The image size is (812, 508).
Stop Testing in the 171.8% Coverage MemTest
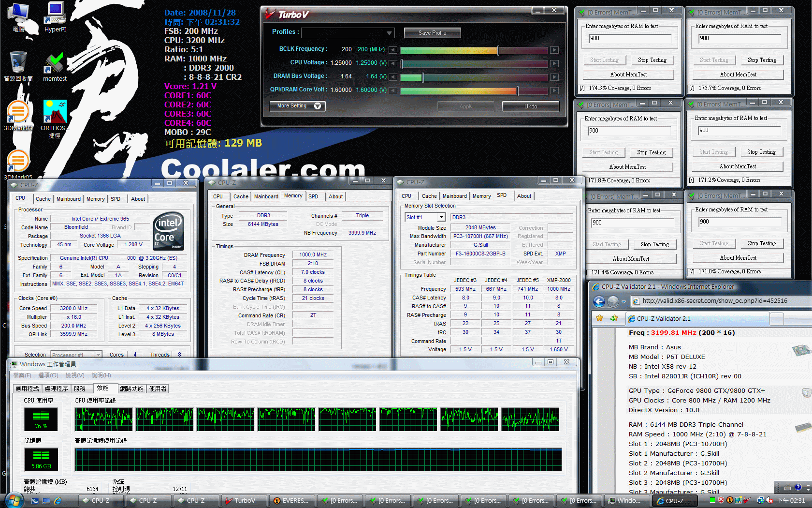tap(651, 152)
